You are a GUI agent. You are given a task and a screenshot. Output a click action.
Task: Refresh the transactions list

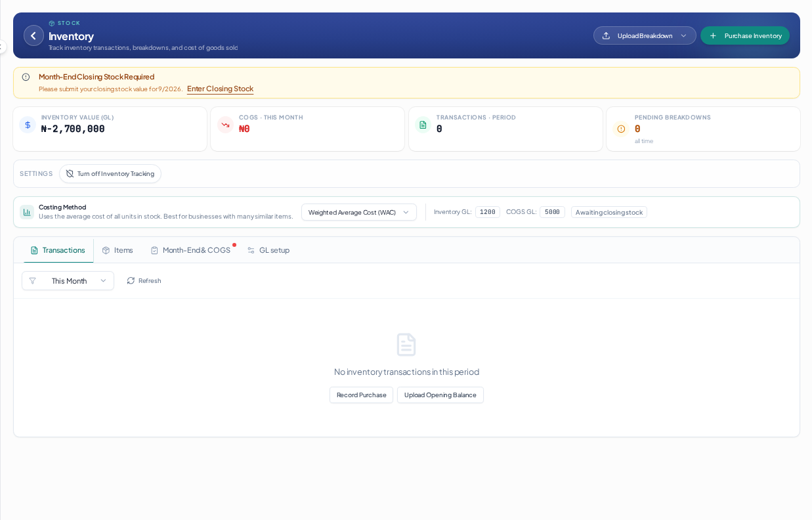click(144, 281)
